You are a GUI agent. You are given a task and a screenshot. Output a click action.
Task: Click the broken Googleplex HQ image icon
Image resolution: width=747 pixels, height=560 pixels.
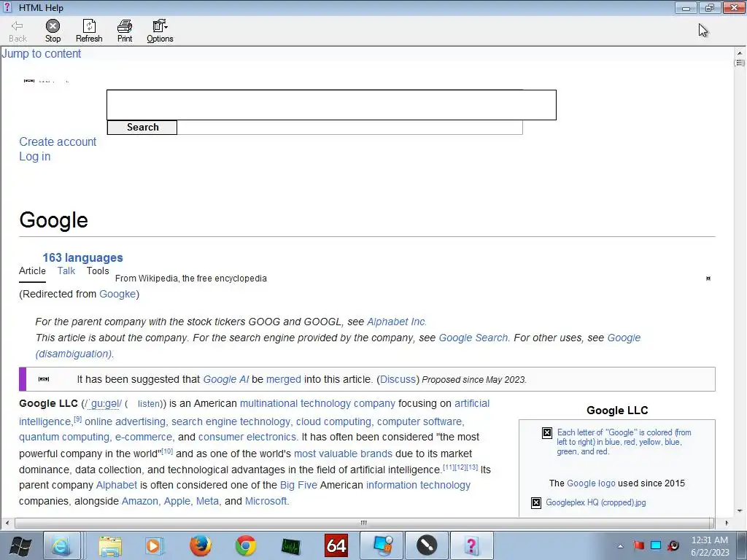coord(536,503)
